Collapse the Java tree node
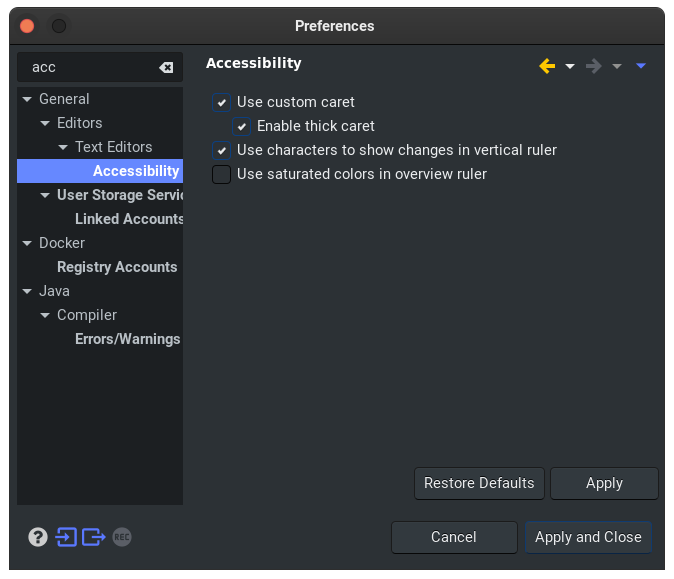This screenshot has width=674, height=579. pos(27,291)
